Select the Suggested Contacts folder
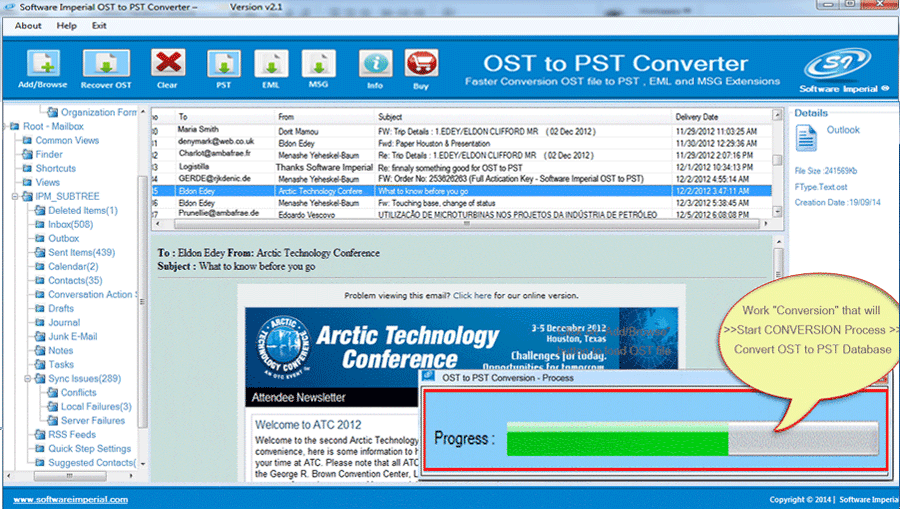 [92, 463]
